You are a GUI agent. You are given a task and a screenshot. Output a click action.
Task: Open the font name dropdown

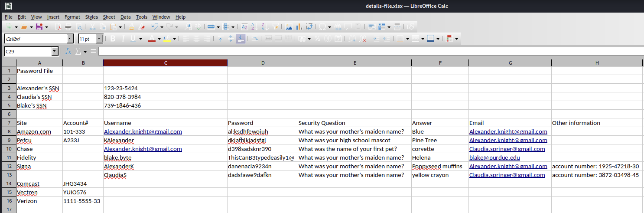coord(70,39)
